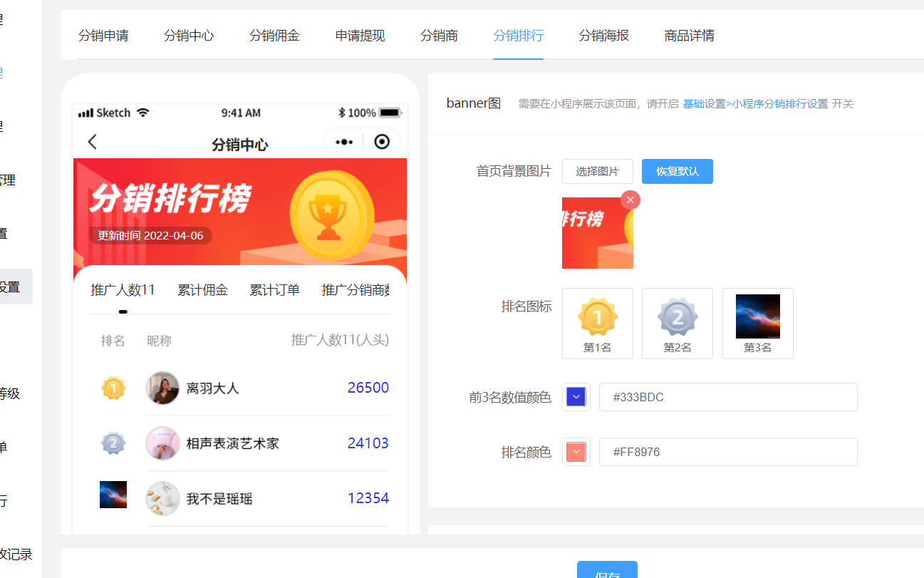
Task: Click the gold medal beside 离羽大人
Action: (x=113, y=388)
